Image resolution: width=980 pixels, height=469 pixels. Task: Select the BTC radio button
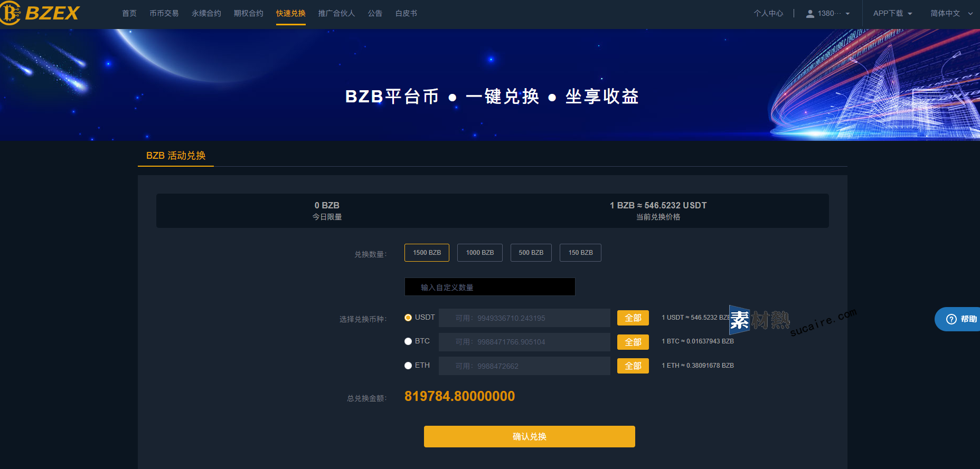pyautogui.click(x=408, y=341)
